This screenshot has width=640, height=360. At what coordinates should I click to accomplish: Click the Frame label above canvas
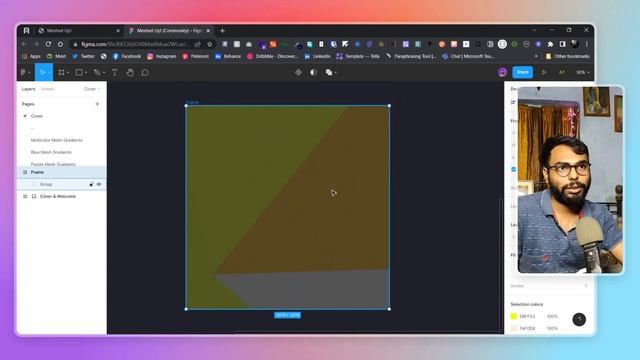point(192,102)
